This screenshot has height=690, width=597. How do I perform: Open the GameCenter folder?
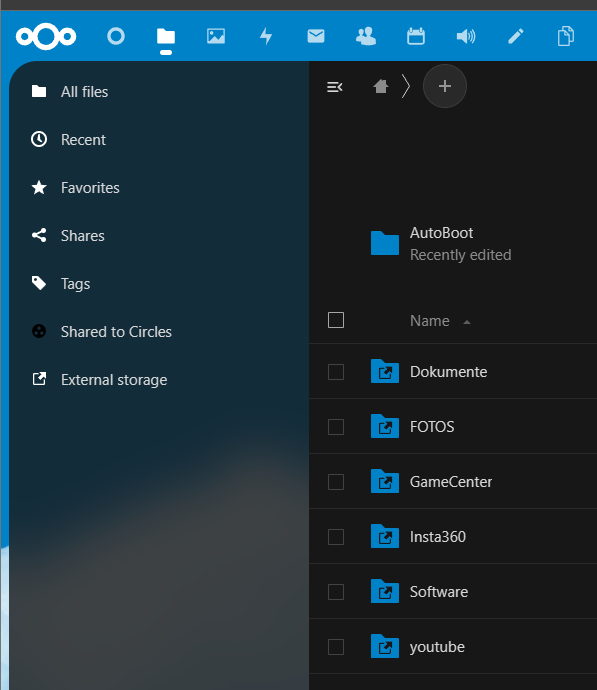coord(451,482)
